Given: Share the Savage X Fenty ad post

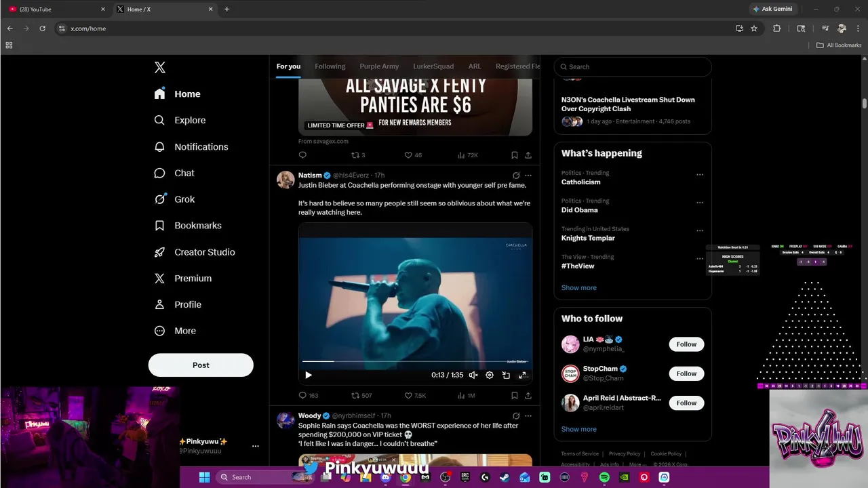Looking at the screenshot, I should point(528,155).
